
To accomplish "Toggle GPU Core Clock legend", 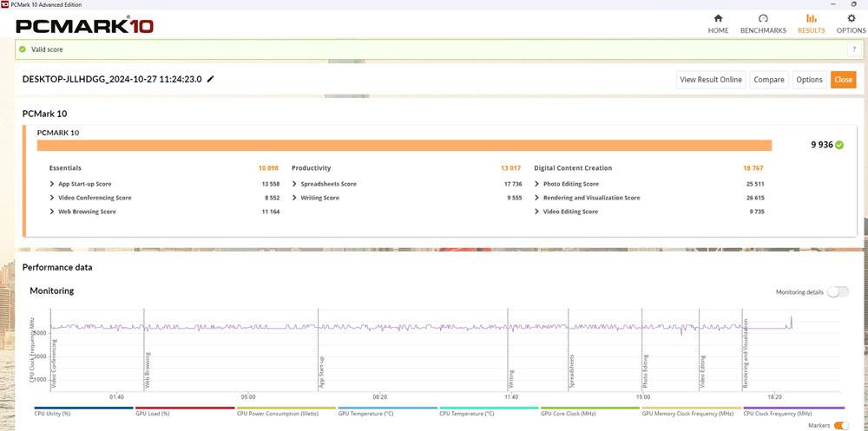I will [x=590, y=412].
